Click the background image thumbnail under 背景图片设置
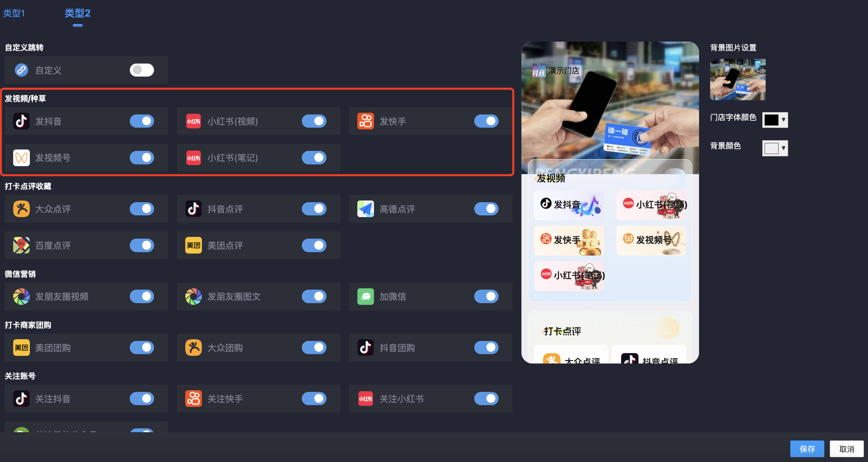The width and height of the screenshot is (868, 462). 738,79
